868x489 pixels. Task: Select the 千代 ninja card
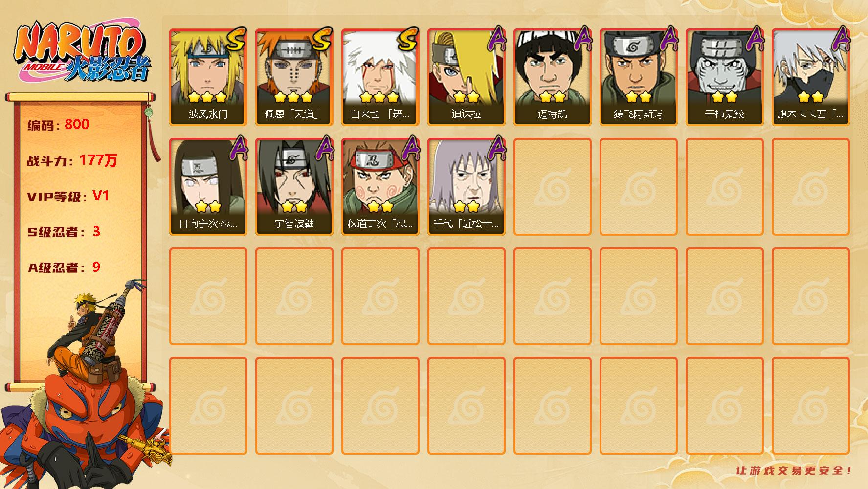[x=466, y=187]
